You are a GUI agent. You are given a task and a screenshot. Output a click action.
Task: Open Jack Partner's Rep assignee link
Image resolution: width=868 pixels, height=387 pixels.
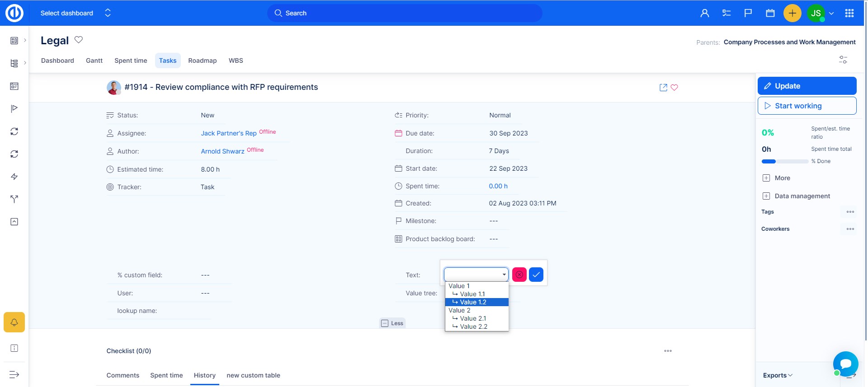[228, 133]
